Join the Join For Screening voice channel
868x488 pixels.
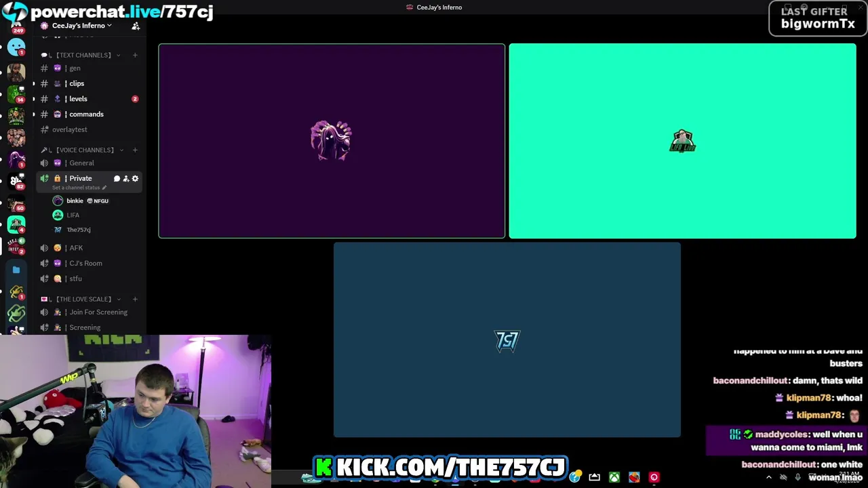[88, 312]
